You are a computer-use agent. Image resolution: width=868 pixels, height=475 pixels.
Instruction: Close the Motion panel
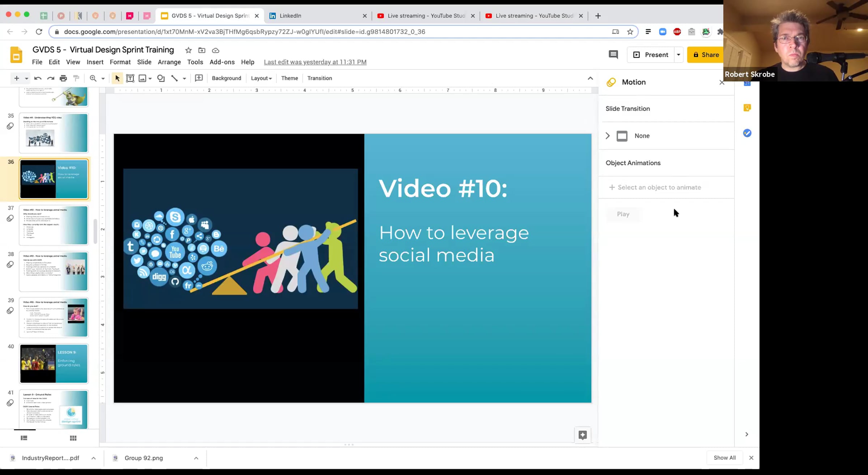tap(722, 82)
